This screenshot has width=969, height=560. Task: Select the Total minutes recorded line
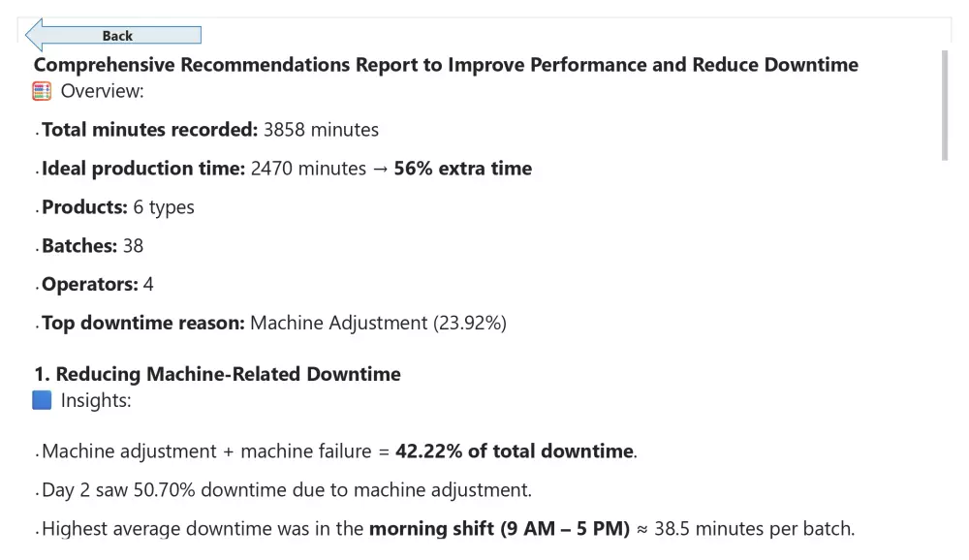pos(210,130)
